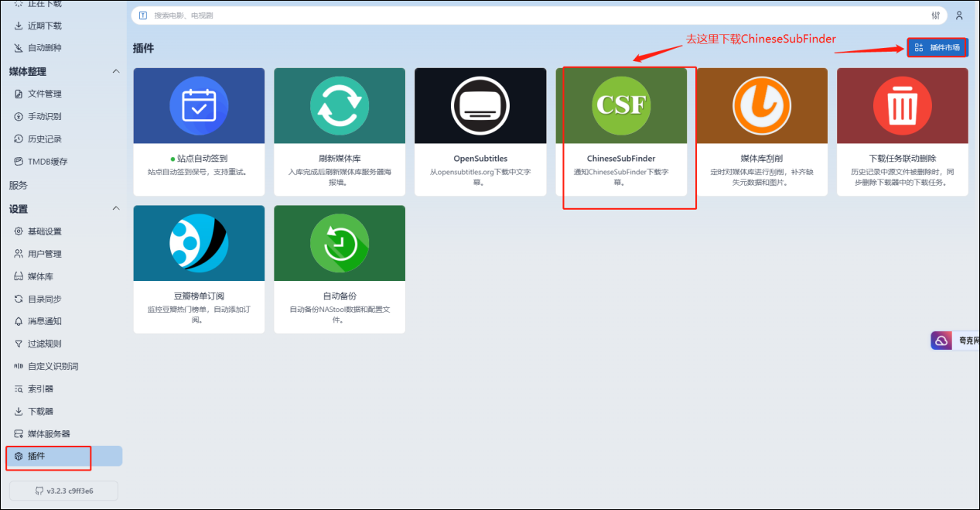980x510 pixels.
Task: Open 文件管理 in the sidebar
Action: [44, 94]
